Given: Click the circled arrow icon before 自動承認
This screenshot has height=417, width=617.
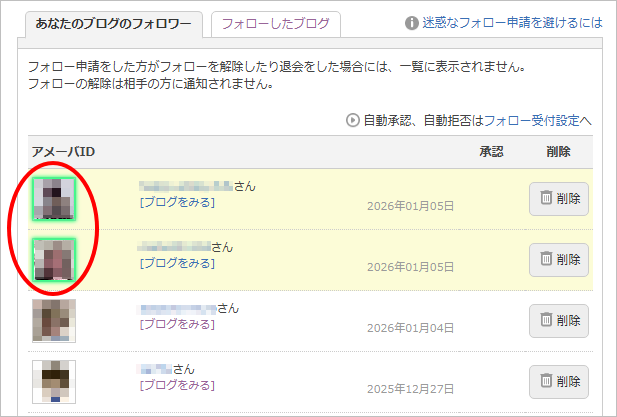Looking at the screenshot, I should [x=352, y=120].
